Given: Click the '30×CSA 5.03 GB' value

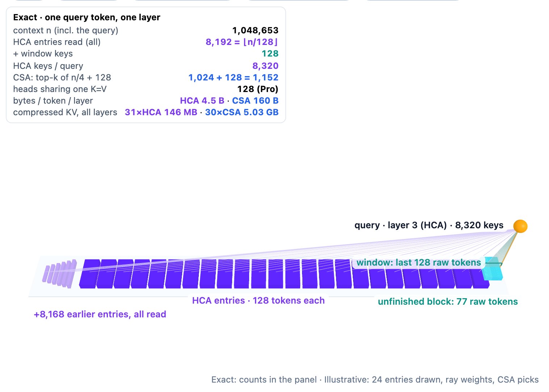Looking at the screenshot, I should tap(242, 112).
